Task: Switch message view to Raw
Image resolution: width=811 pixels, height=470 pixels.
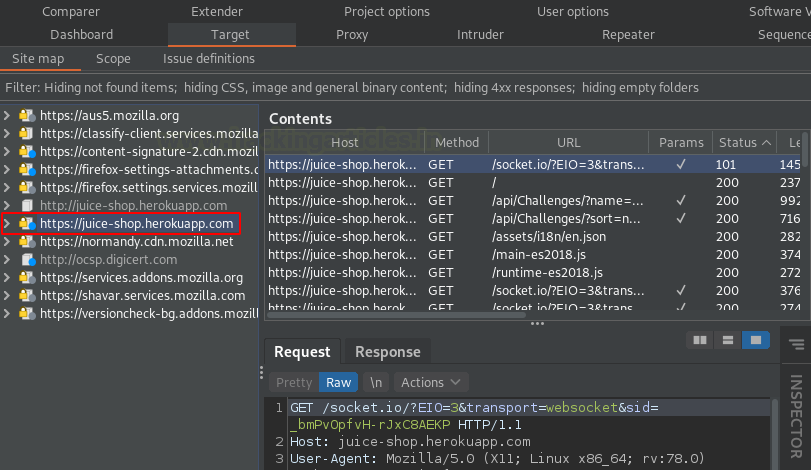Action: point(339,382)
